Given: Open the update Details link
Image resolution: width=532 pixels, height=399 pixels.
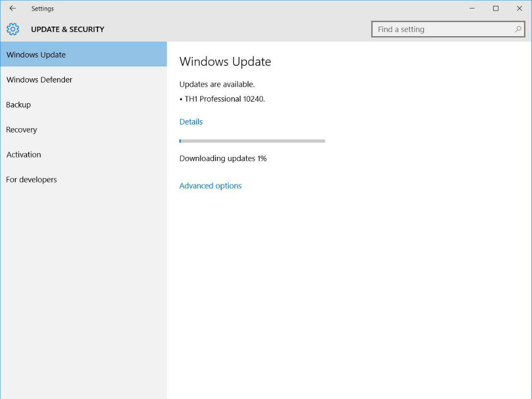Looking at the screenshot, I should coord(191,122).
